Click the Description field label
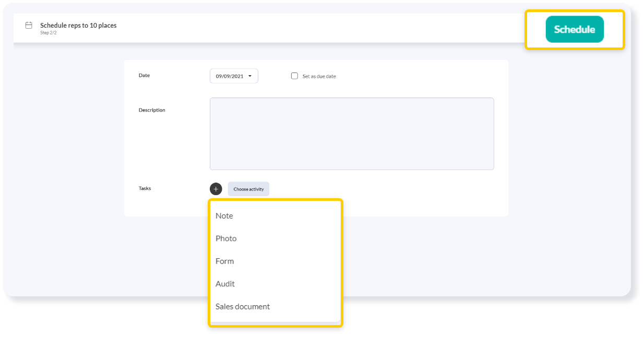This screenshot has width=644, height=337. pos(152,110)
